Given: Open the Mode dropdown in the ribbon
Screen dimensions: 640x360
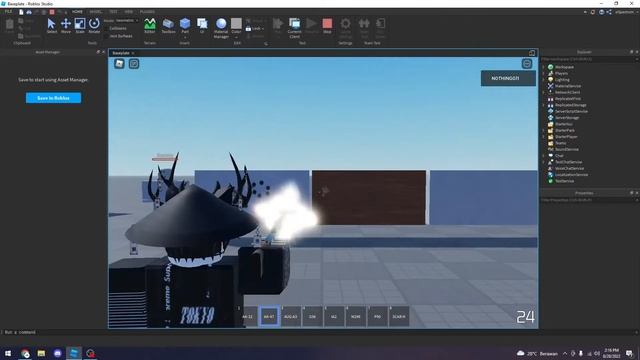Looking at the screenshot, I should tap(127, 20).
